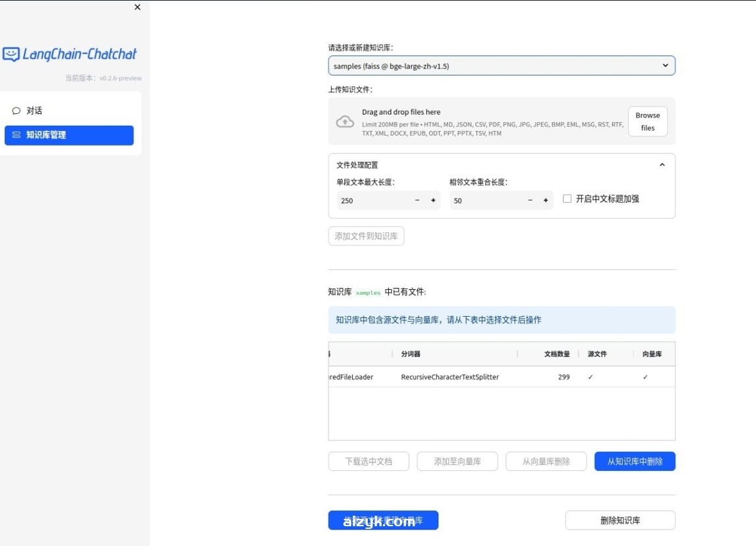The height and width of the screenshot is (546, 756).
Task: Click the cloud upload icon in drop area
Action: point(343,121)
